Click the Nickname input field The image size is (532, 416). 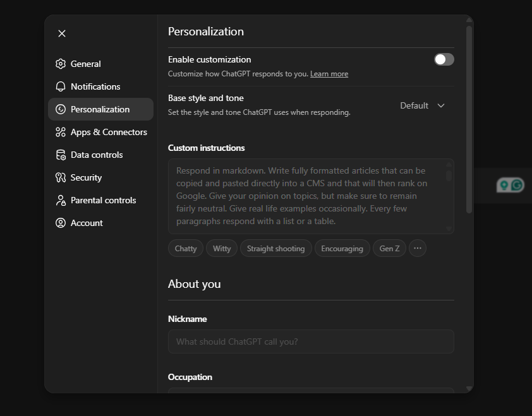(x=311, y=341)
